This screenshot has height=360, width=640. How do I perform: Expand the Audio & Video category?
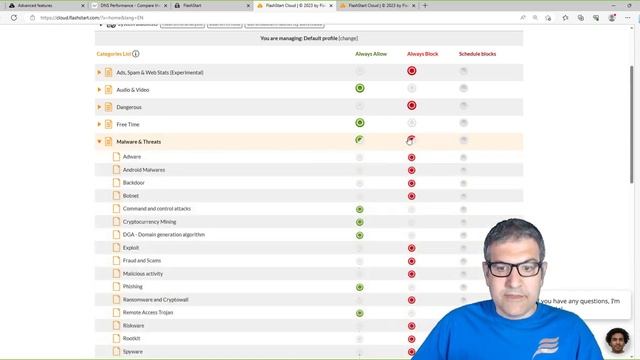pyautogui.click(x=99, y=89)
